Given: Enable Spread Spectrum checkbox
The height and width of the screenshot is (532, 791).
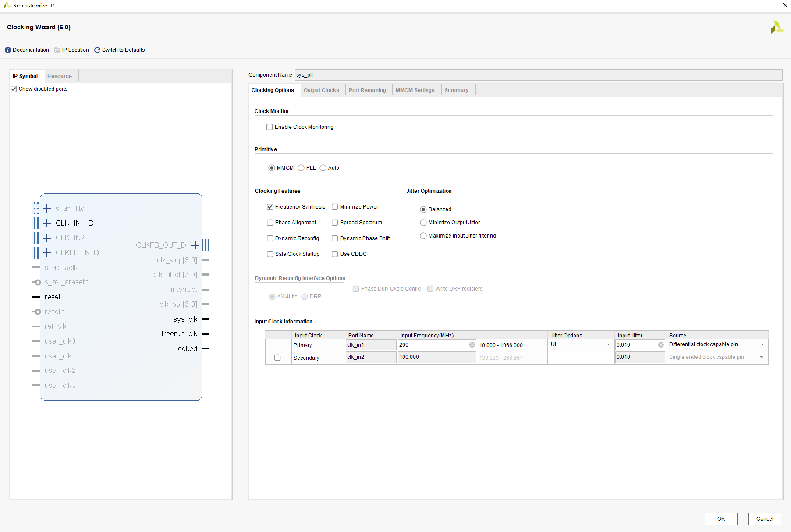Looking at the screenshot, I should (x=335, y=223).
